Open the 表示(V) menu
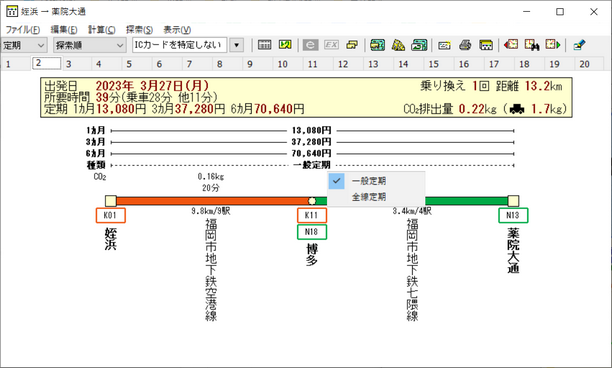Image resolution: width=612 pixels, height=368 pixels. coord(177,30)
